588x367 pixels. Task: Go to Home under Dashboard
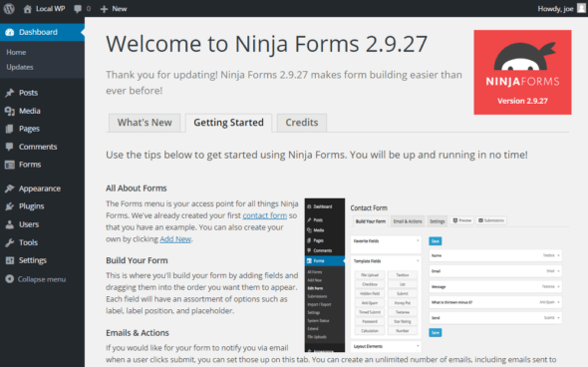16,52
